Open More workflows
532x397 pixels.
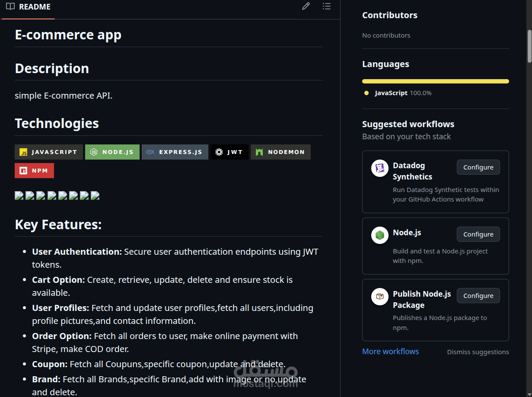coord(390,351)
